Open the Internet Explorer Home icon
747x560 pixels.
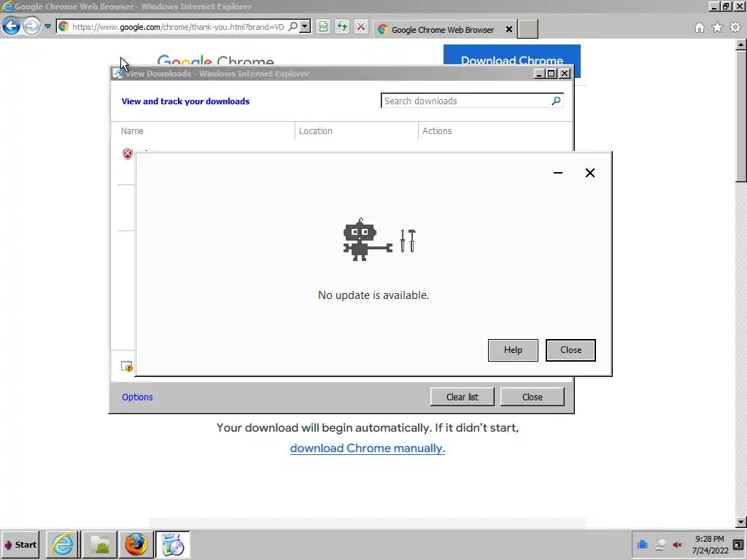(x=700, y=28)
